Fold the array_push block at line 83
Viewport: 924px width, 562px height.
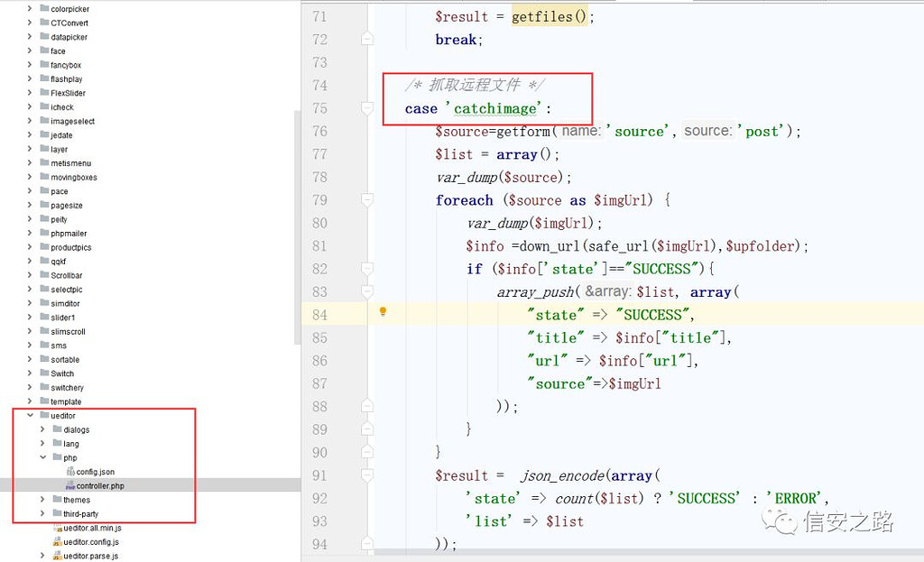tap(367, 292)
